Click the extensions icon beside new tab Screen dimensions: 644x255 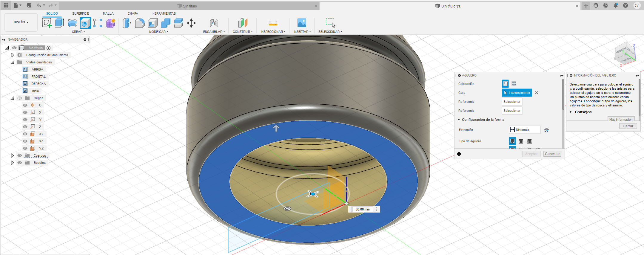[596, 5]
